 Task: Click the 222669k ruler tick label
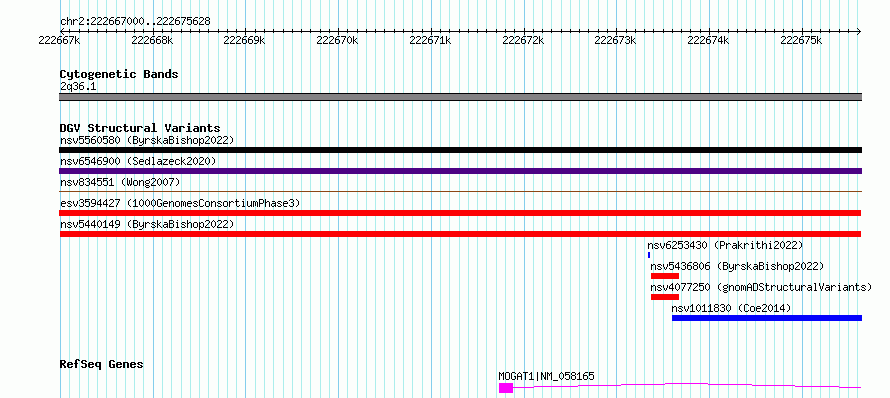pos(245,40)
